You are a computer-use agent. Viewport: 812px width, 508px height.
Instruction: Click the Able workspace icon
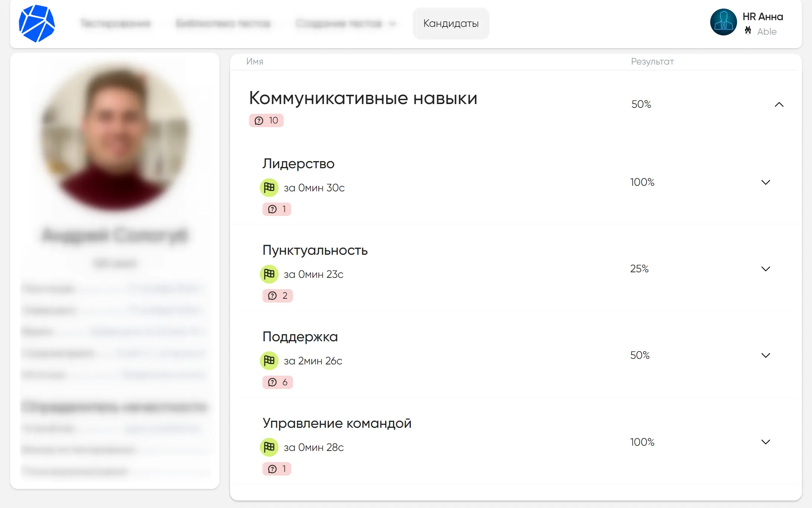tap(748, 31)
